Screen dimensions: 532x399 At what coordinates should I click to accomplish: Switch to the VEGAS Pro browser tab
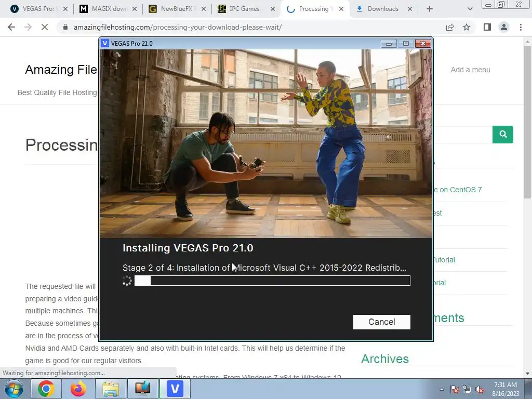[38, 9]
